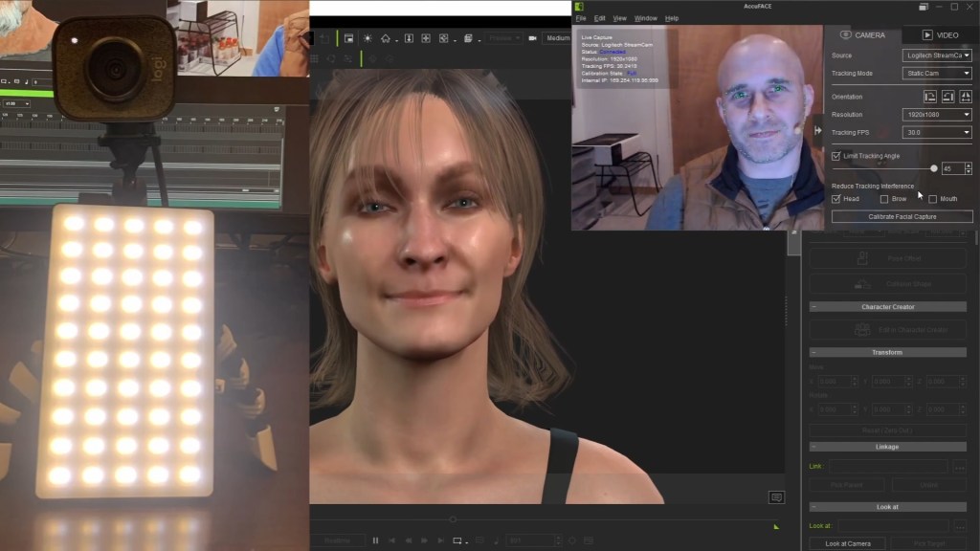980x551 pixels.
Task: Click the comment bubble icon in viewport
Action: 776,497
